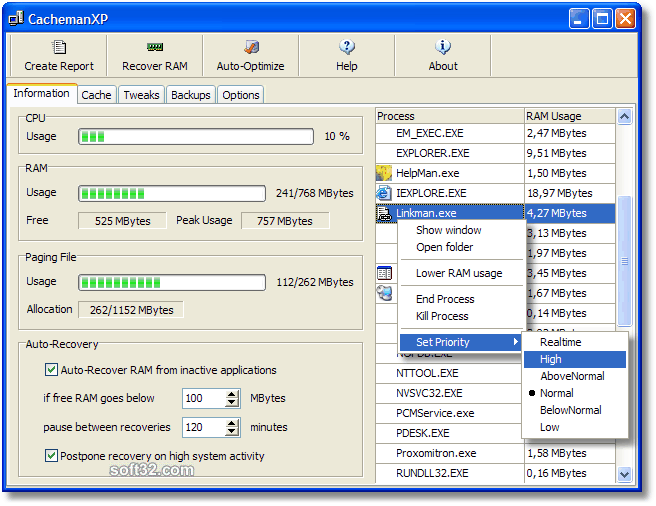Click the pause minutes field showing 120

204,427
